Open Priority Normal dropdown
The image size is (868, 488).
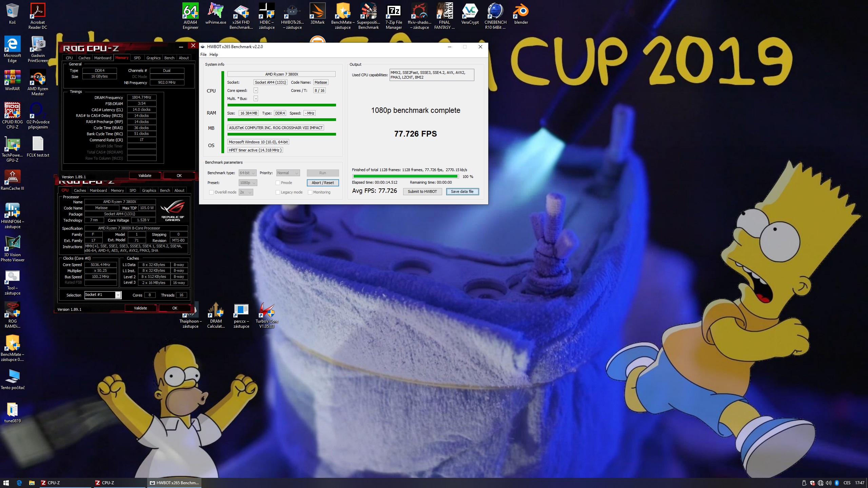click(288, 173)
